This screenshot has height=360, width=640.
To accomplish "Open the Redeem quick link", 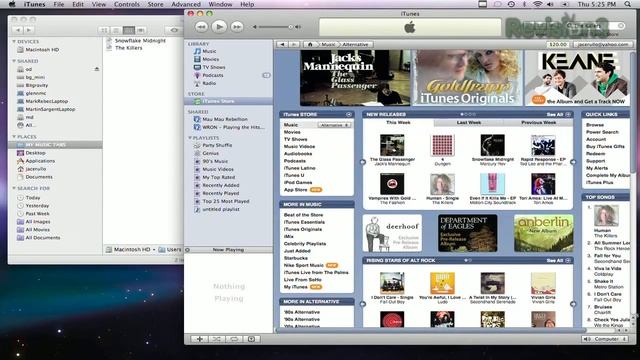I will [x=596, y=154].
